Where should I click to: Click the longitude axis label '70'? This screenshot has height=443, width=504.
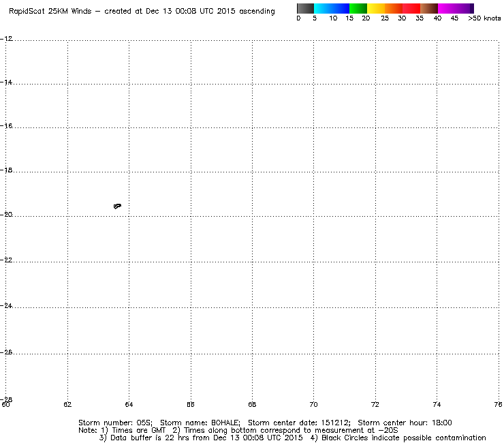(x=313, y=404)
